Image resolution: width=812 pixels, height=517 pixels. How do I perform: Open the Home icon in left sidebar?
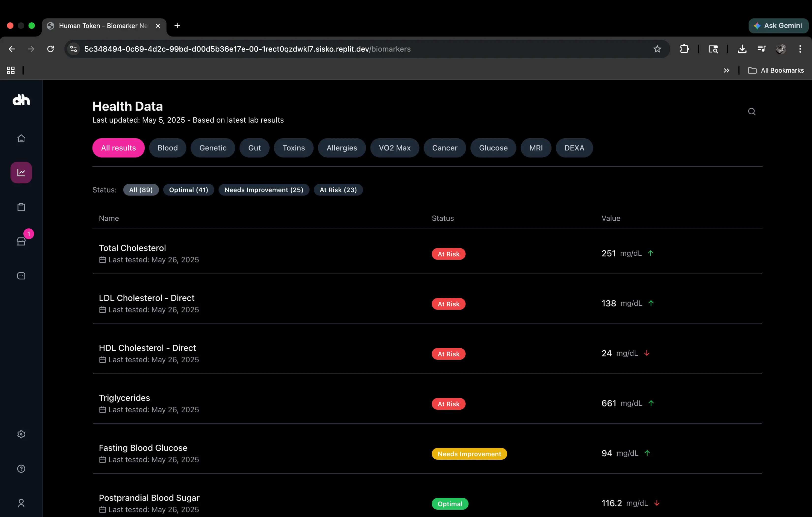click(x=21, y=138)
